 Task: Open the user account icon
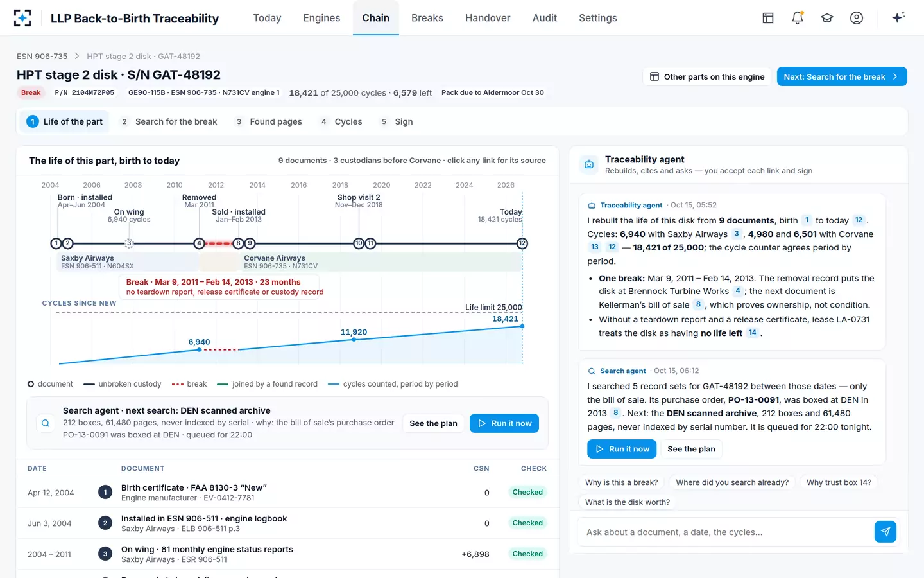[x=857, y=18]
